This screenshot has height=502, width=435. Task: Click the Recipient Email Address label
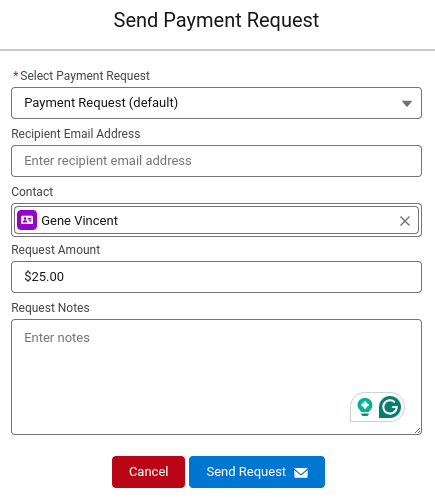[76, 134]
